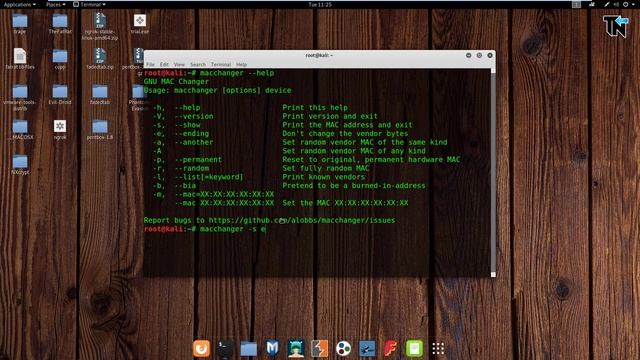640x360 pixels.
Task: Open the terminal Edit menu
Action: pyautogui.click(x=164, y=64)
